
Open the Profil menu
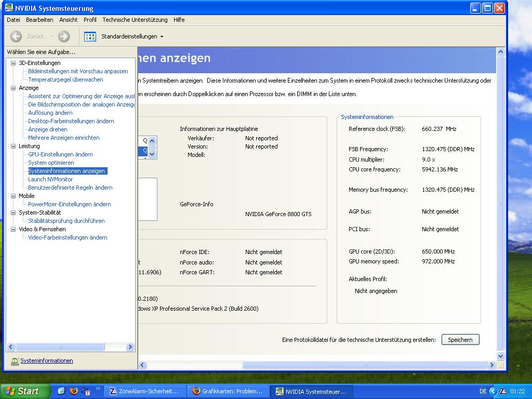click(90, 20)
